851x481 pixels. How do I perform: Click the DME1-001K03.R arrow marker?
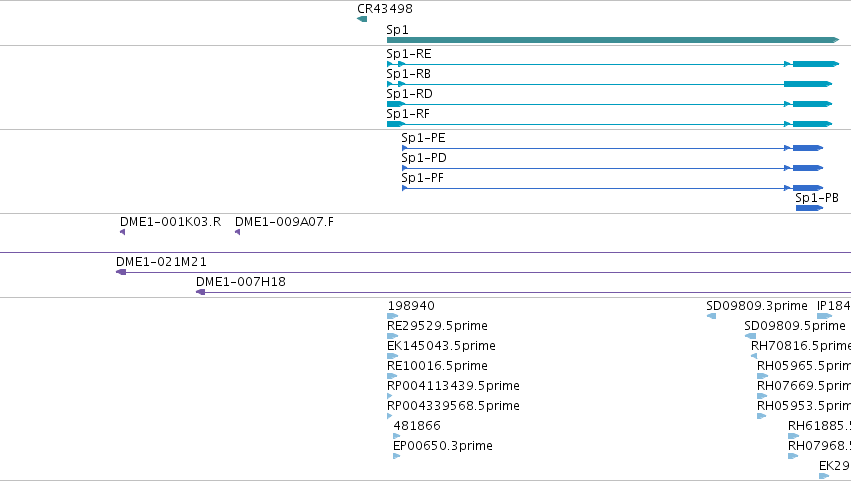(x=123, y=232)
